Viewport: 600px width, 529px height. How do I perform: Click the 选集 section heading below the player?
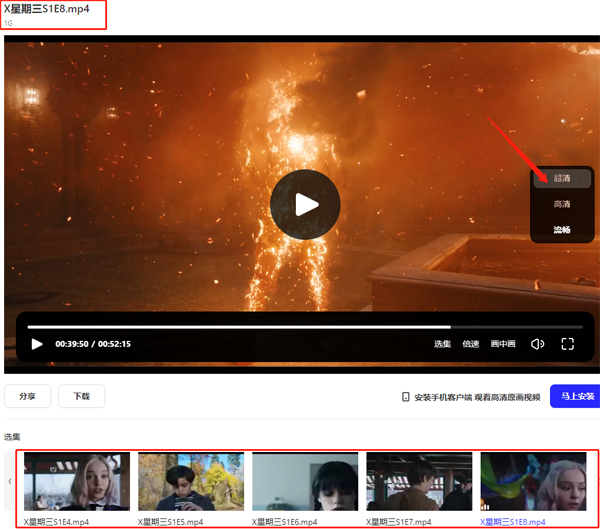(12, 437)
